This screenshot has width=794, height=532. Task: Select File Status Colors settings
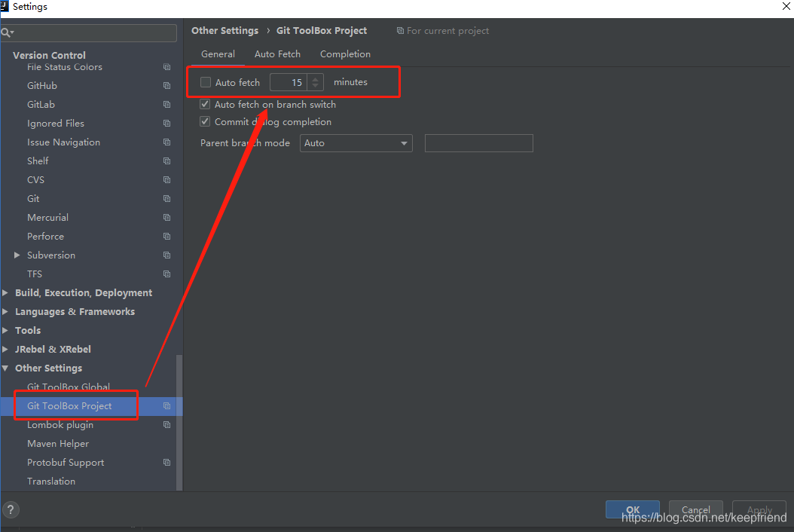65,67
